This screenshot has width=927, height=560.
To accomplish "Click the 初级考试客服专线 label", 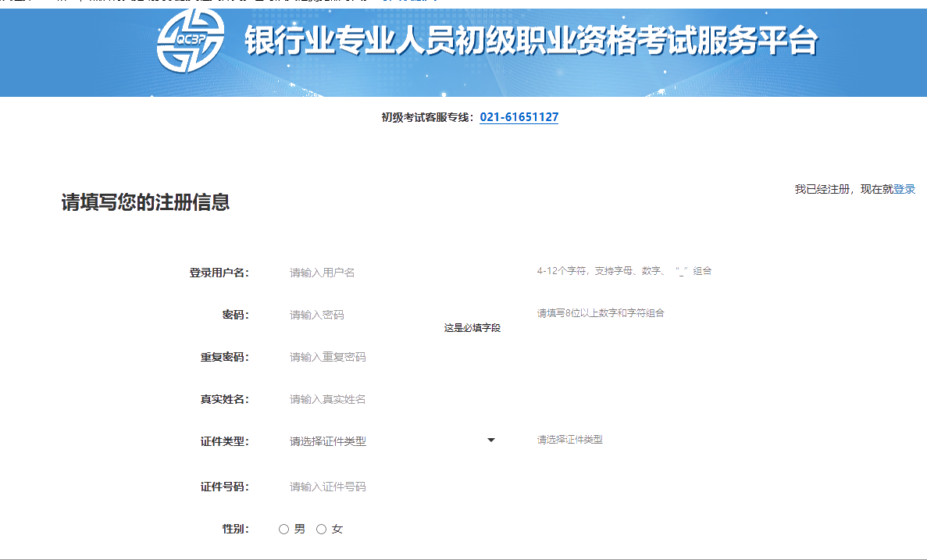I will 426,117.
